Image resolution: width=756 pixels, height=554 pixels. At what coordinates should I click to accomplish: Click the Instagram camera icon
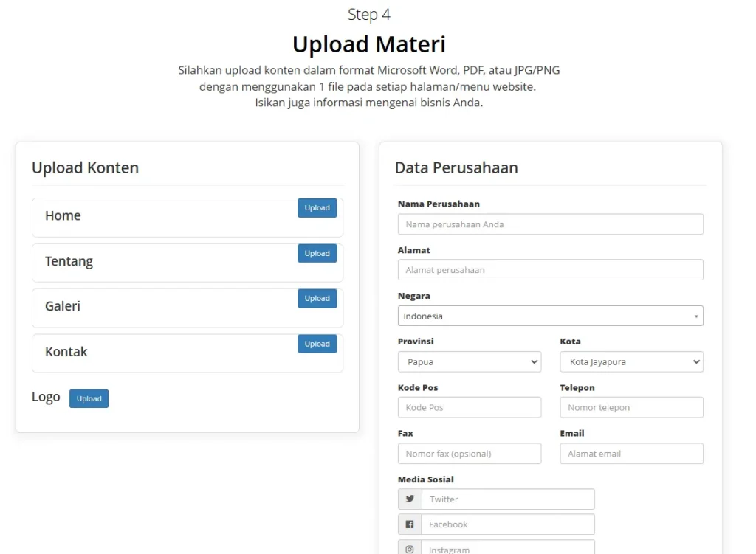tap(409, 549)
